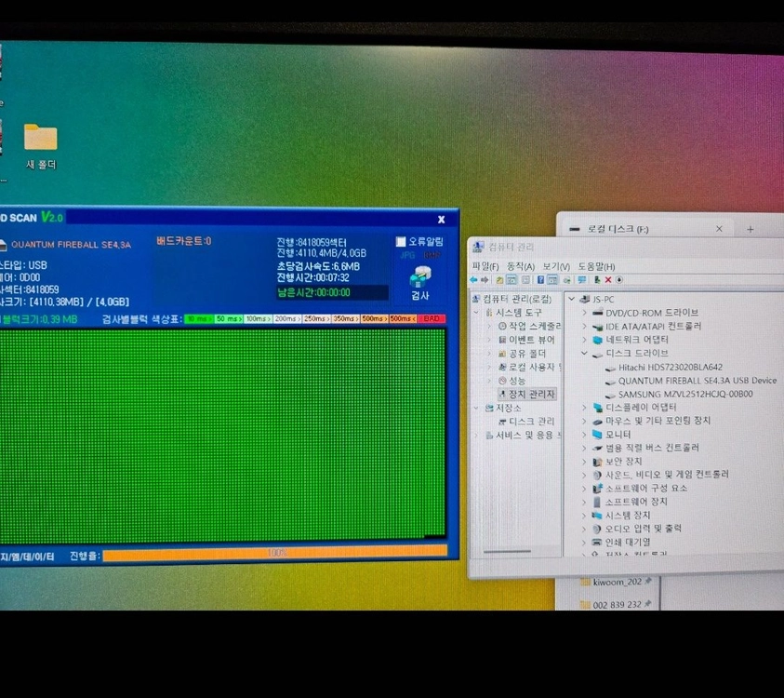Click the Back arrow toolbar icon
784x698 pixels.
[x=473, y=280]
